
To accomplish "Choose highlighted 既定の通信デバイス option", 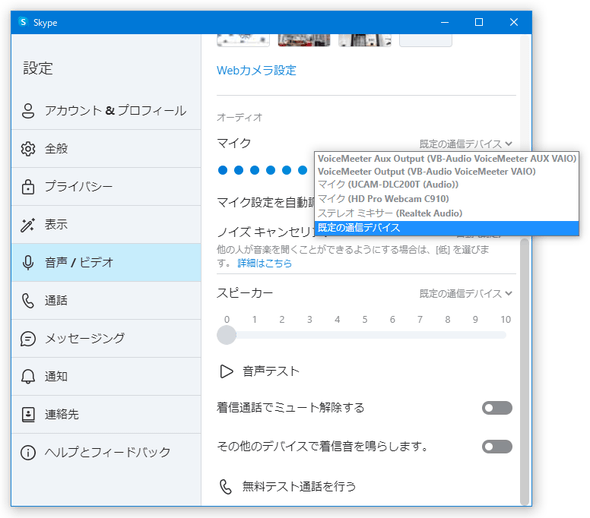I will point(447,228).
